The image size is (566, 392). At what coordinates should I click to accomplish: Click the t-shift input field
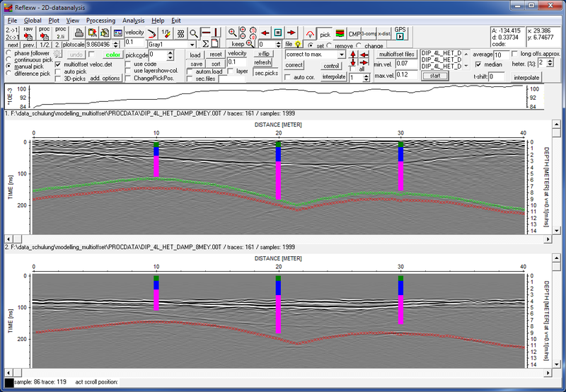click(x=497, y=76)
